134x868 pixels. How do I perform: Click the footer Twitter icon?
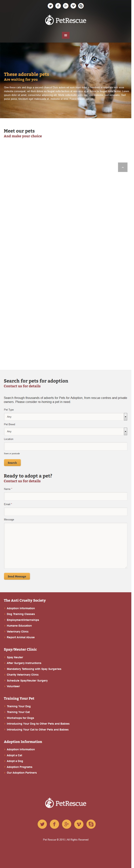(43, 824)
